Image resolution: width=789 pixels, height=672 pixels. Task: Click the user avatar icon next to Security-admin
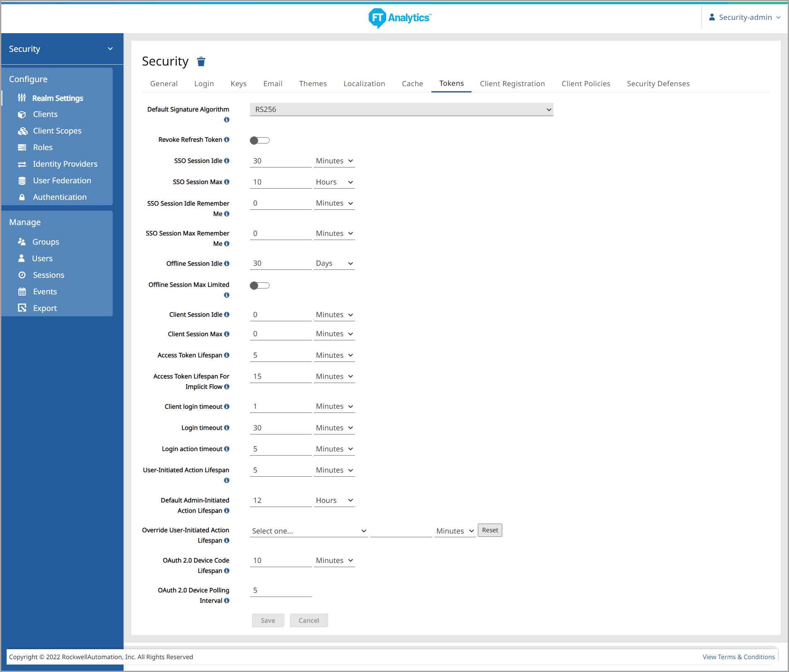point(712,17)
